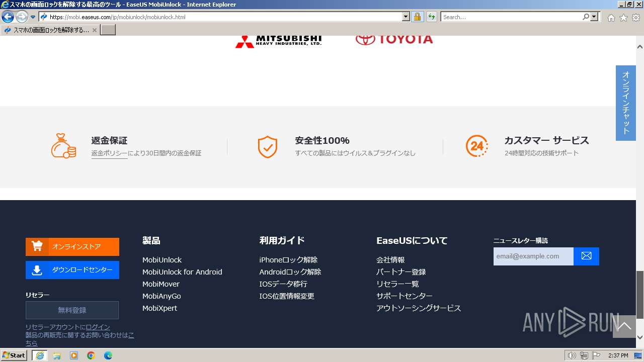Image resolution: width=644 pixels, height=362 pixels.
Task: Follow the ログイン reseller link
Action: (x=98, y=327)
